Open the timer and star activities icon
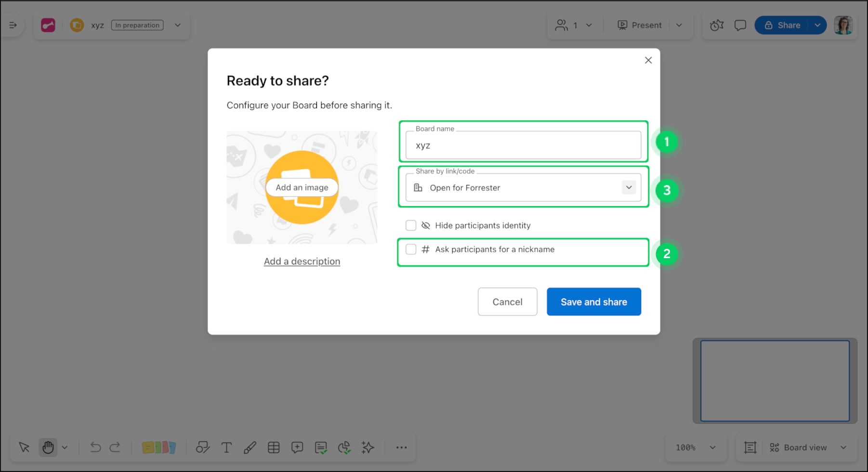Image resolution: width=868 pixels, height=472 pixels. 717,25
